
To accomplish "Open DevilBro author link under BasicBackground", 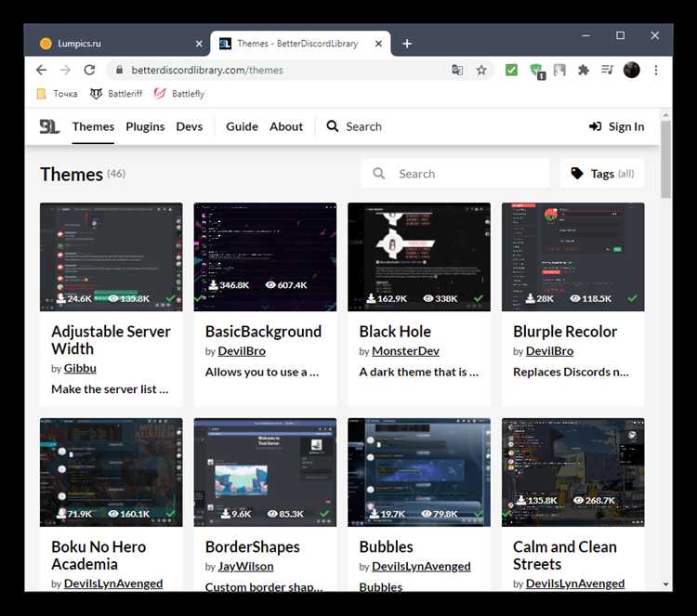I will pos(241,351).
